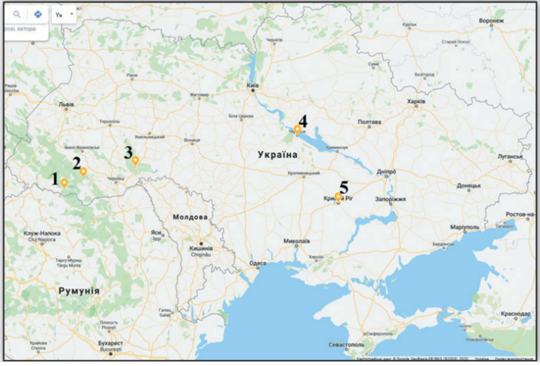Click the Івано-Франківськ city label
540x366 pixels.
[x=82, y=147]
